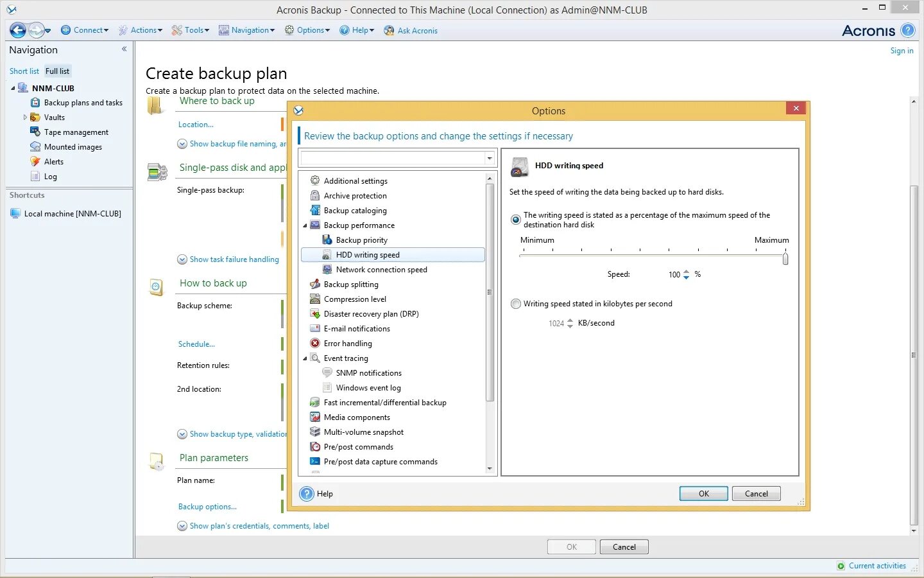Viewport: 924px width, 578px height.
Task: Click the Media components icon
Action: [315, 417]
